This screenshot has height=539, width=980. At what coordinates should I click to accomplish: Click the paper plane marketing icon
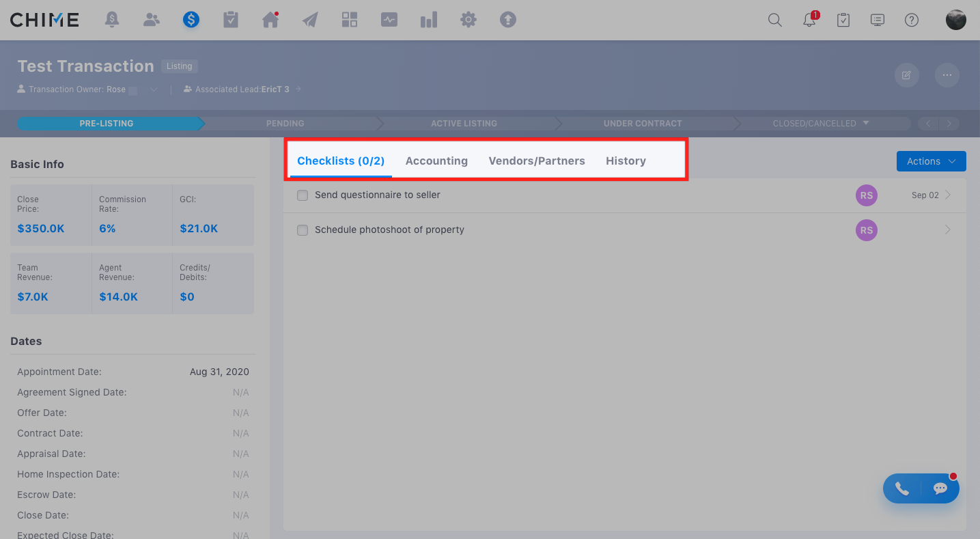click(310, 20)
